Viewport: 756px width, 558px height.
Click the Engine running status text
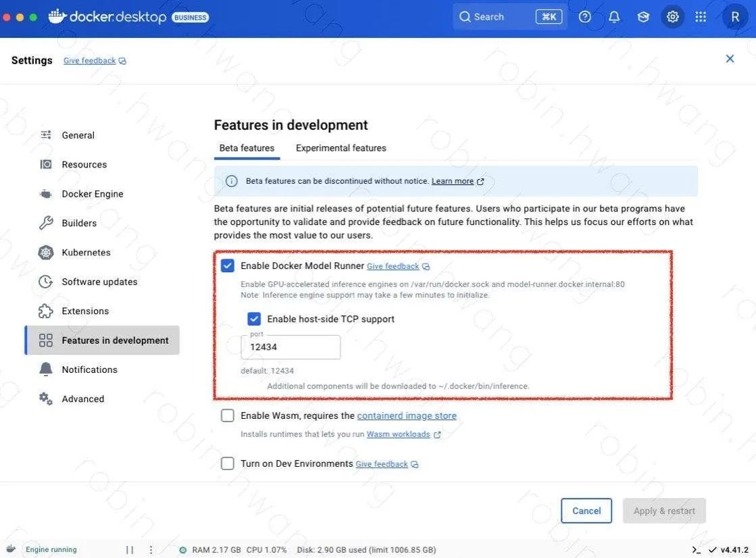point(51,550)
